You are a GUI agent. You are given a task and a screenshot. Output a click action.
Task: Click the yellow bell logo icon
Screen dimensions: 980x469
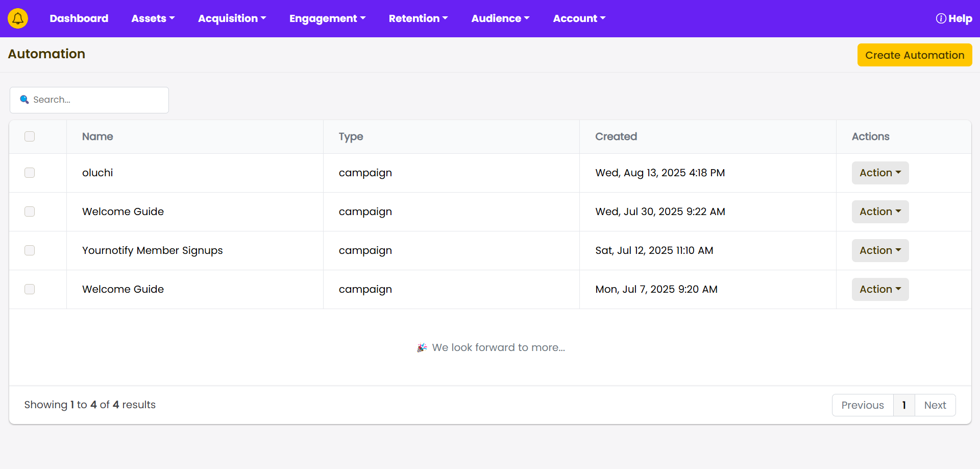pyautogui.click(x=18, y=18)
